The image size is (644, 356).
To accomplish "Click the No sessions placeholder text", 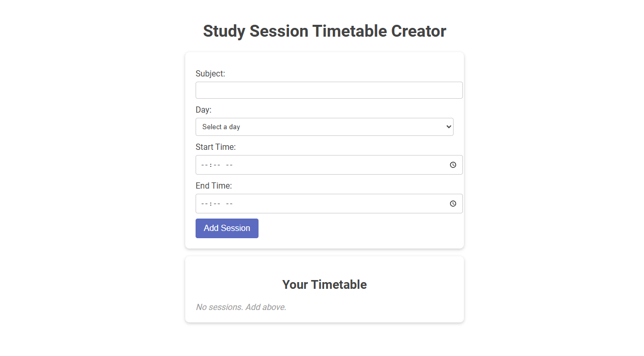I will [240, 307].
